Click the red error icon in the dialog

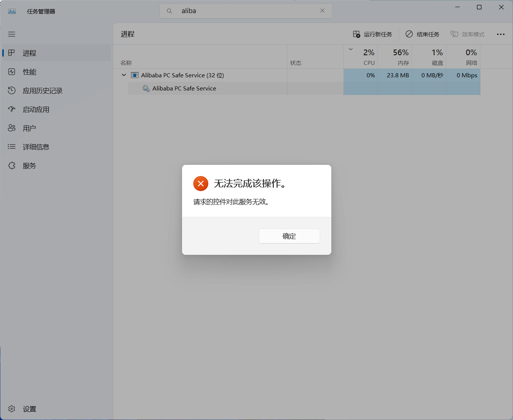point(201,184)
